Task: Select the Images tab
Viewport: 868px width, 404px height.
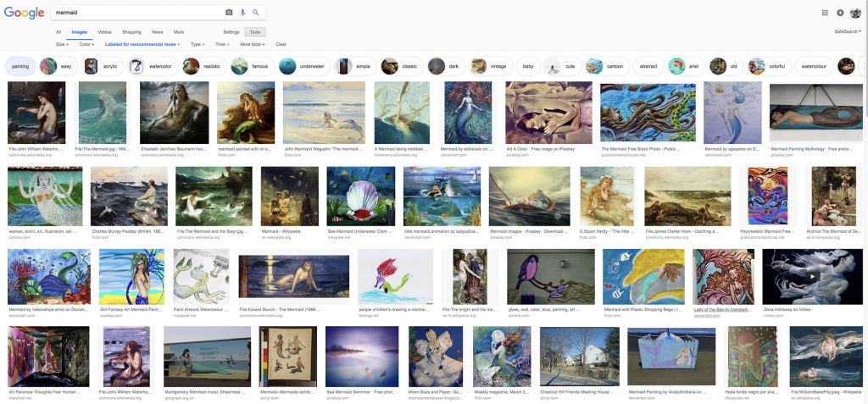Action: (x=79, y=32)
